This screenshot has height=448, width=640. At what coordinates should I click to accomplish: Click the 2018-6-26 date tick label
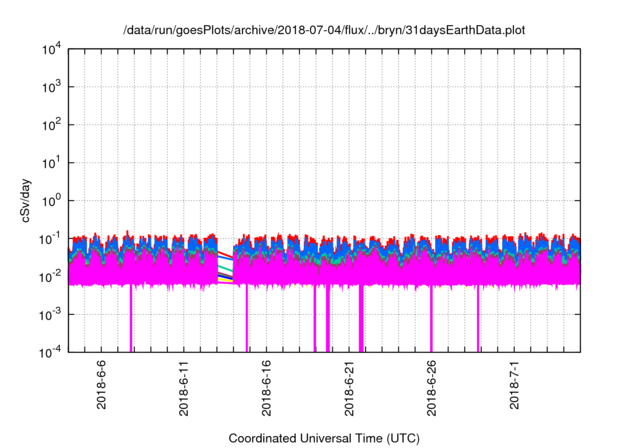[431, 388]
